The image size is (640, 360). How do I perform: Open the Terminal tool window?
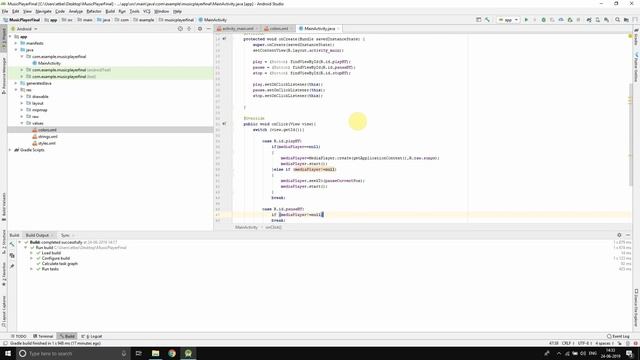coord(43,336)
